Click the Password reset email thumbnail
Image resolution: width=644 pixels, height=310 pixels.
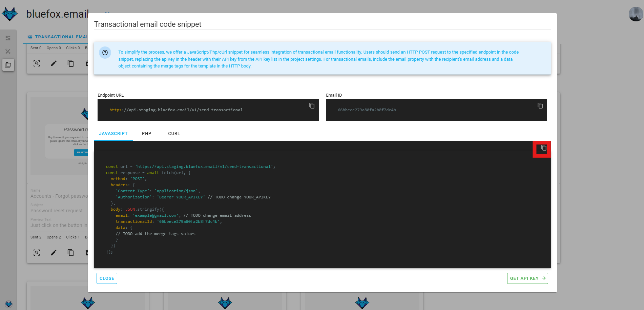pos(59,136)
